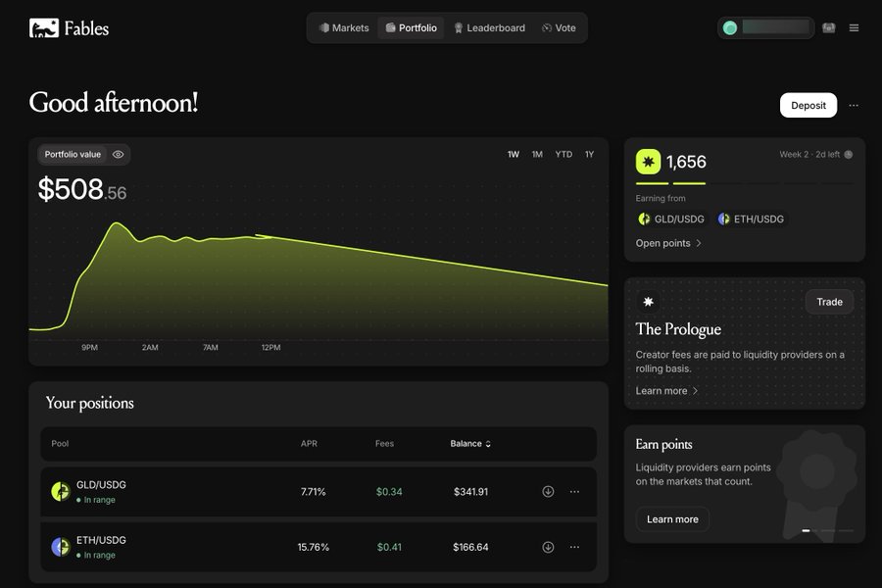Open more options for ETH/USDG position
882x588 pixels.
574,547
